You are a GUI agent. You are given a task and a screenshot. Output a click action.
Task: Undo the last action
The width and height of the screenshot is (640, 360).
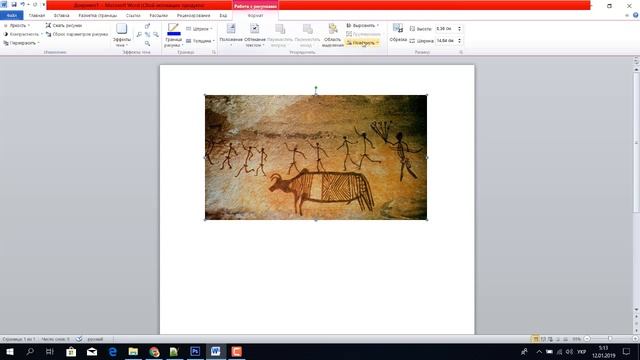pos(22,4)
